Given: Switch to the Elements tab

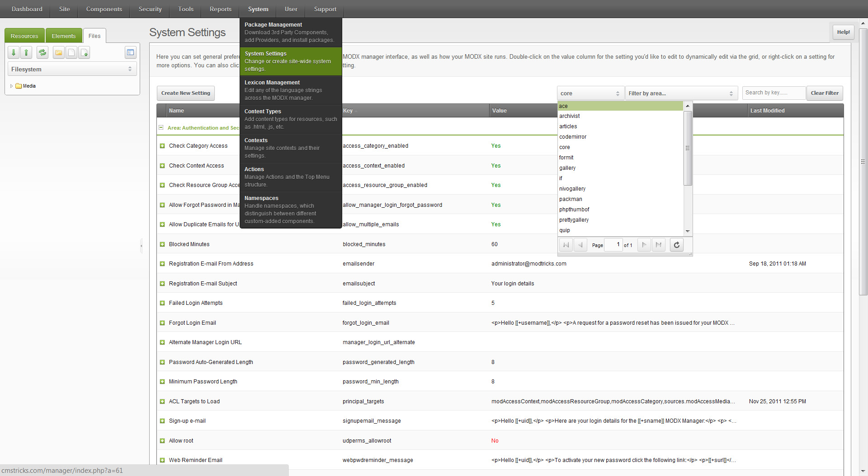Looking at the screenshot, I should tap(64, 36).
